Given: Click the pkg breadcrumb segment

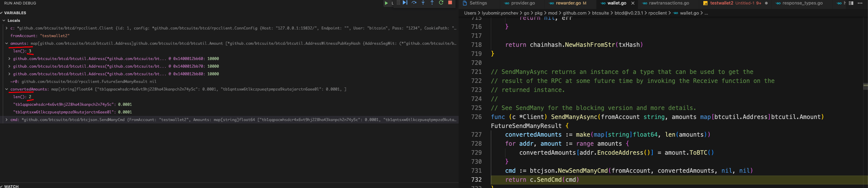Looking at the screenshot, I should pos(538,13).
